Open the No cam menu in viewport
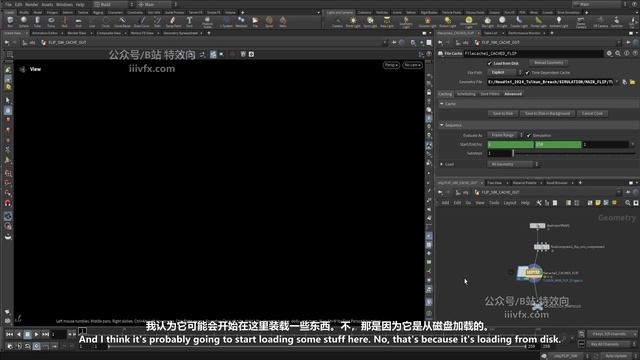 pos(412,65)
